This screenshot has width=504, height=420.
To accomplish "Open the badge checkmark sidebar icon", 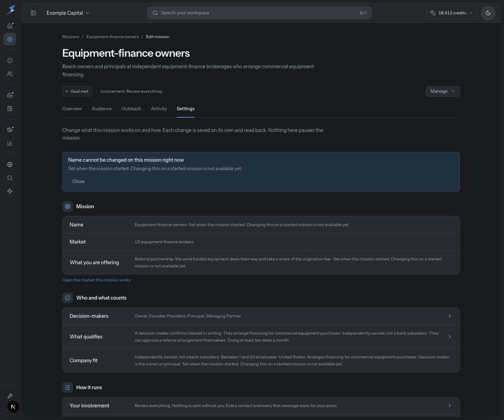I will point(10,61).
